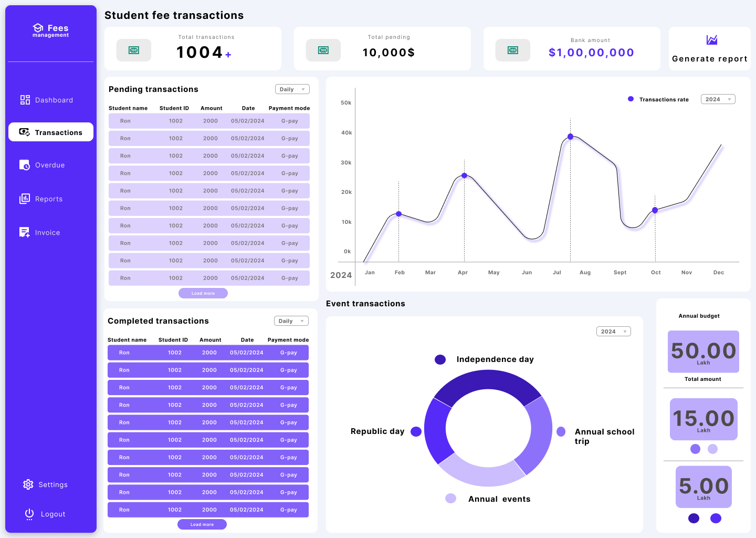The width and height of the screenshot is (756, 538).
Task: Click the April data point on the chart
Action: (464, 175)
